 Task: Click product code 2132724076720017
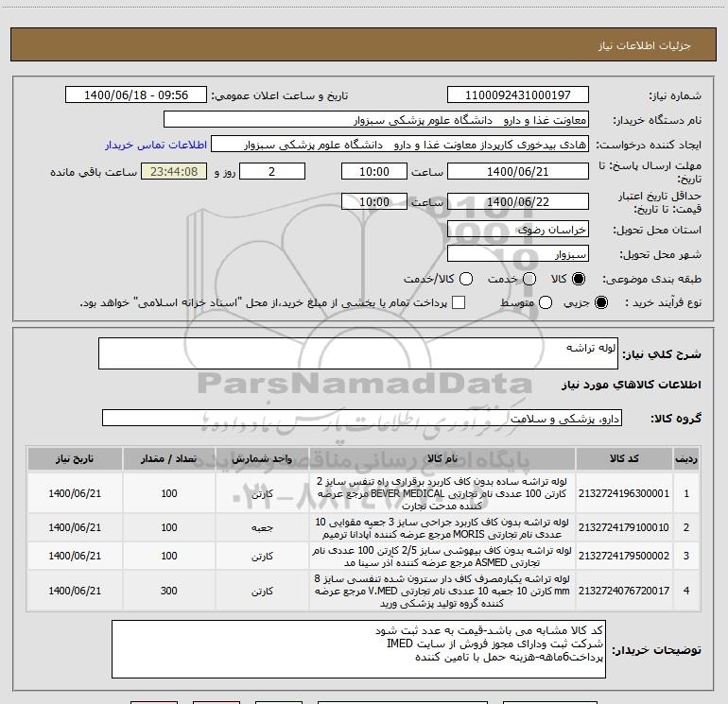[624, 591]
